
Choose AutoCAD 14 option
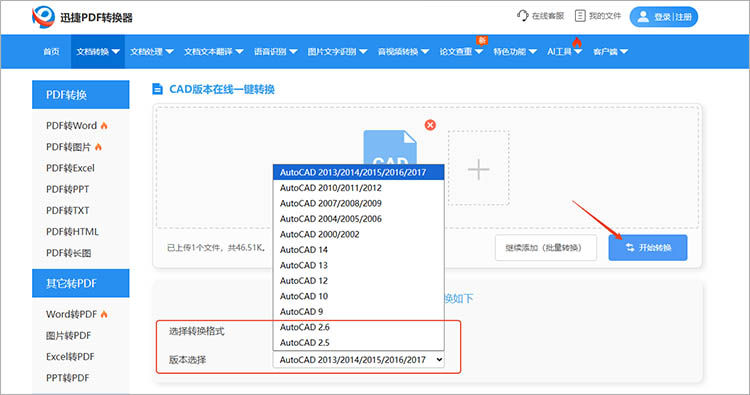point(358,250)
